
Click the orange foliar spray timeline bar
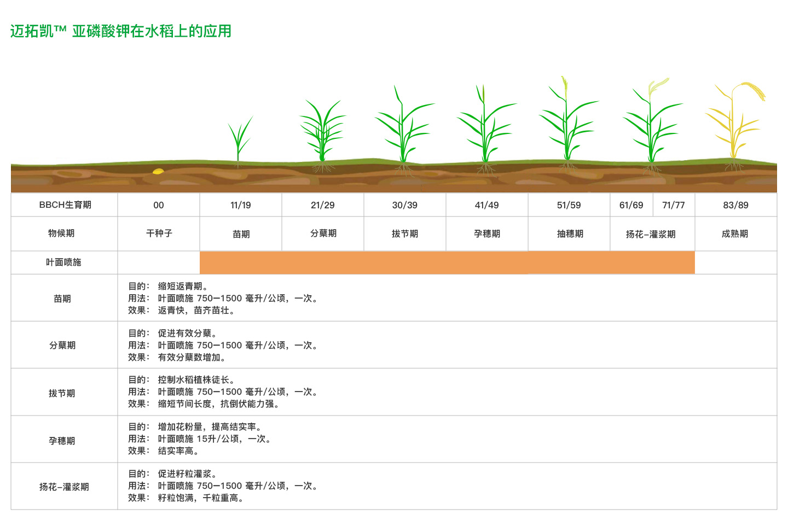point(447,262)
